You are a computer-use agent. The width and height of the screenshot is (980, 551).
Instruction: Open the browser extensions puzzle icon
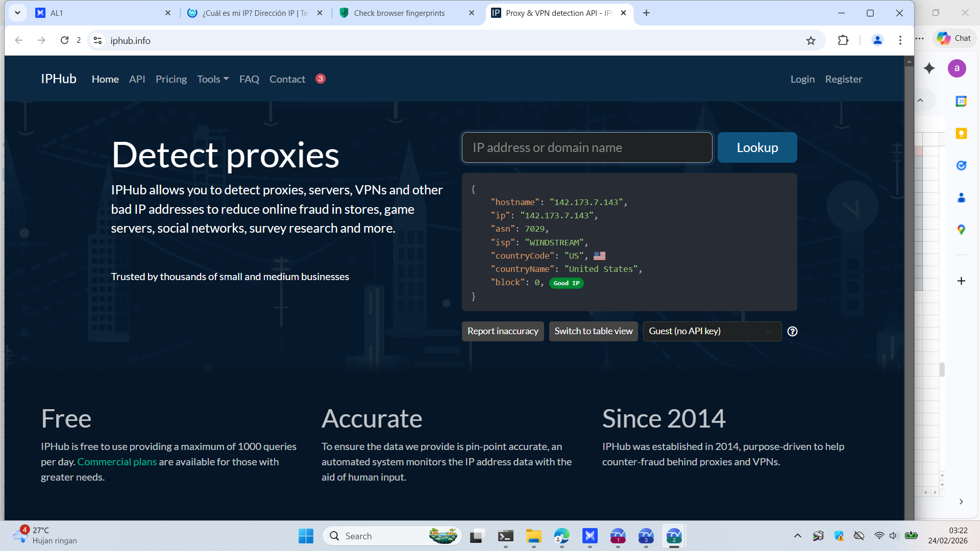click(843, 40)
